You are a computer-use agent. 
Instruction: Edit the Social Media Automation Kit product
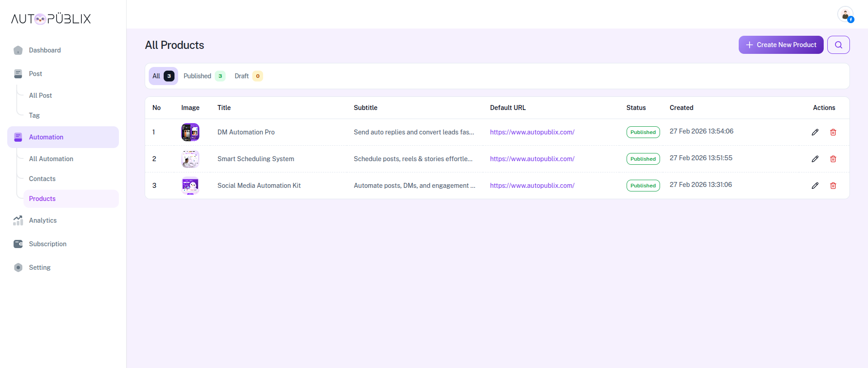[815, 186]
